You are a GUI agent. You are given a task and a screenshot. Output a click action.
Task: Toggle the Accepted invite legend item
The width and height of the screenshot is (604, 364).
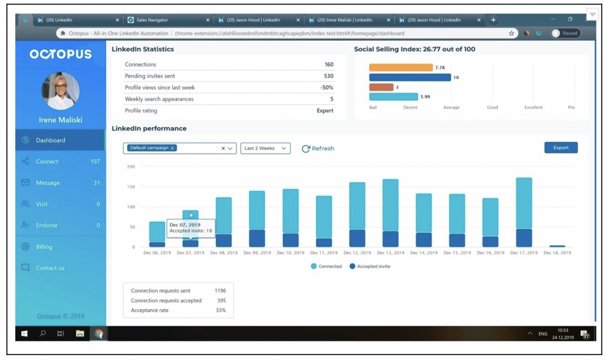[x=370, y=266]
